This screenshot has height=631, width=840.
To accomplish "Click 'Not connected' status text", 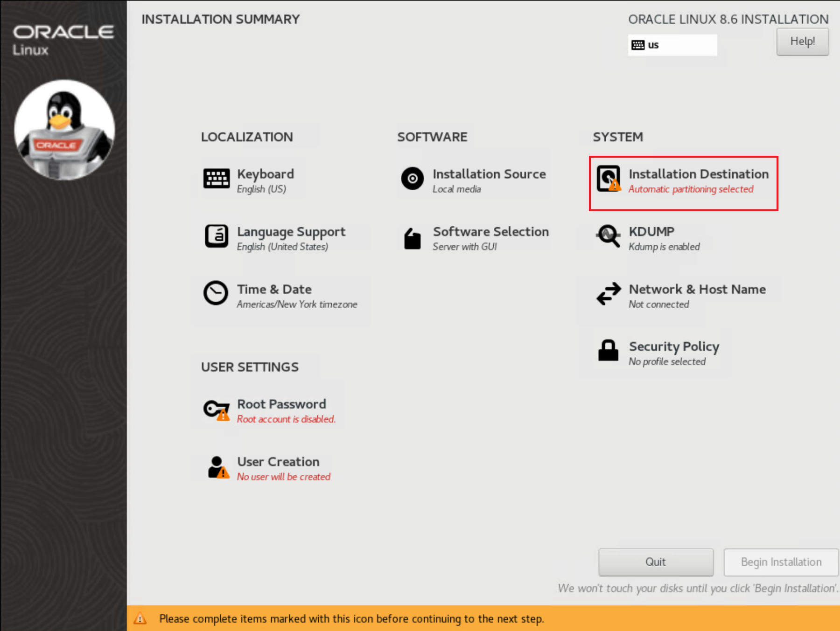I will pyautogui.click(x=658, y=304).
